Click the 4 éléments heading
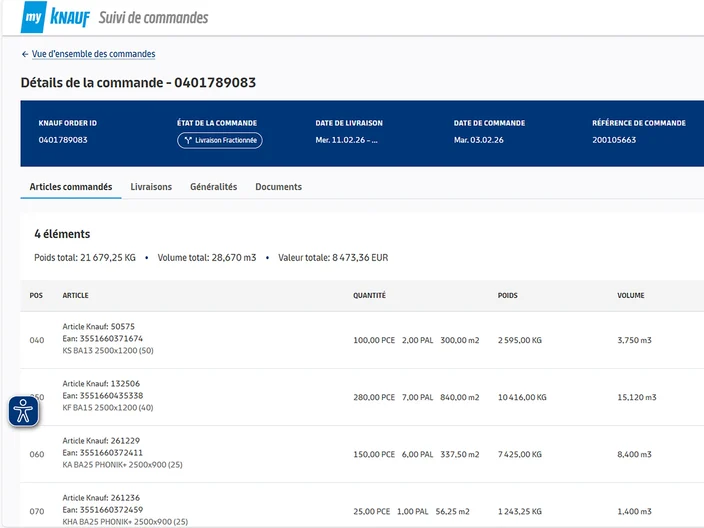704x528 pixels. pyautogui.click(x=62, y=234)
